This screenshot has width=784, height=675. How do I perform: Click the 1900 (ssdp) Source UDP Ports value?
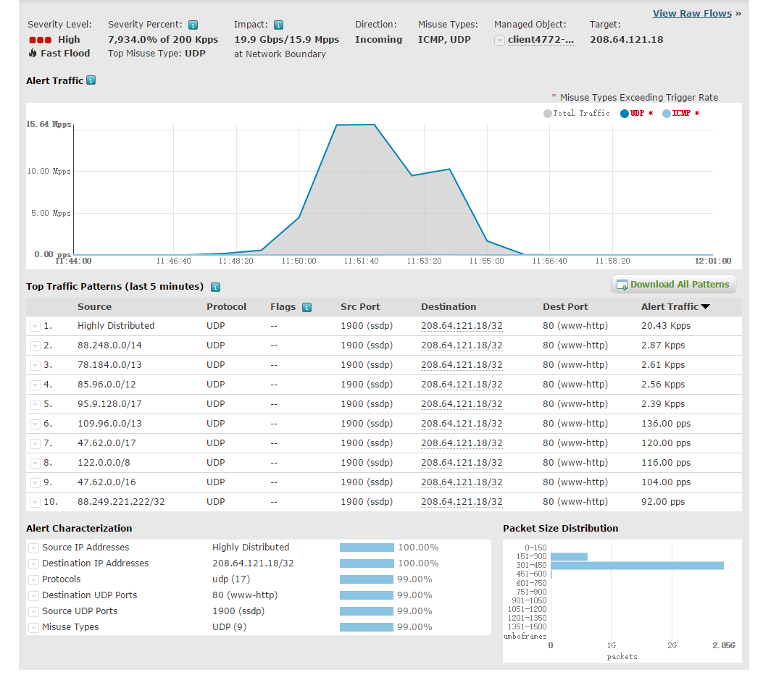(x=238, y=611)
